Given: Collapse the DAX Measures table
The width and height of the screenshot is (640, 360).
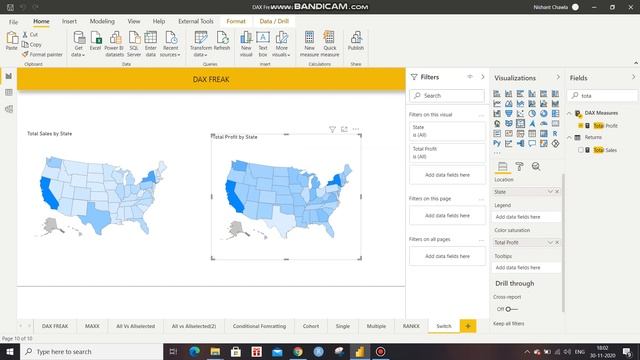Looking at the screenshot, I should pos(570,113).
